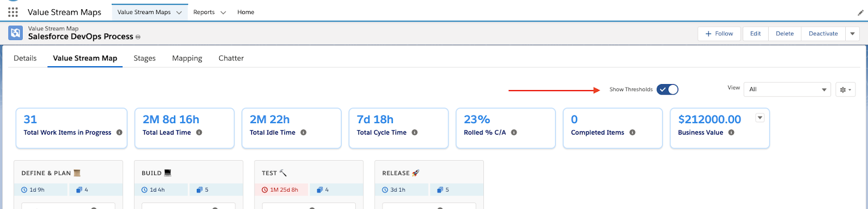868x209 pixels.
Task: Click the scroll emoji in Define & Plan header
Action: [77, 173]
